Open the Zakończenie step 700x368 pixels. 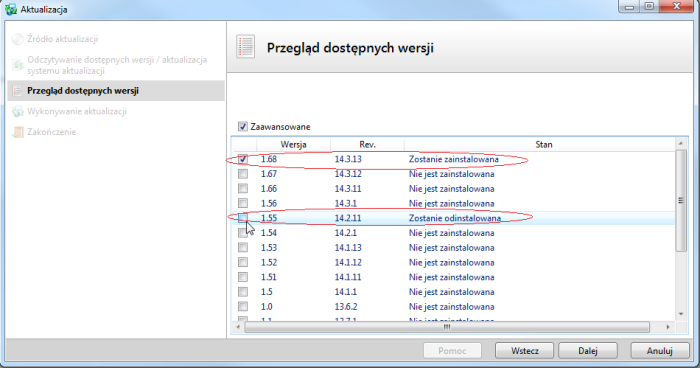[51, 132]
